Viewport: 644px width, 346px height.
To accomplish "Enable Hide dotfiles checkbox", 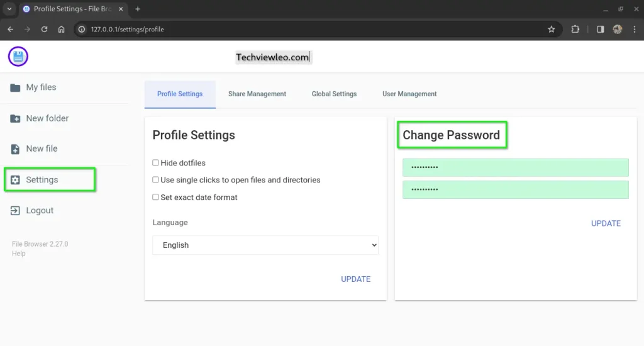I will 155,163.
